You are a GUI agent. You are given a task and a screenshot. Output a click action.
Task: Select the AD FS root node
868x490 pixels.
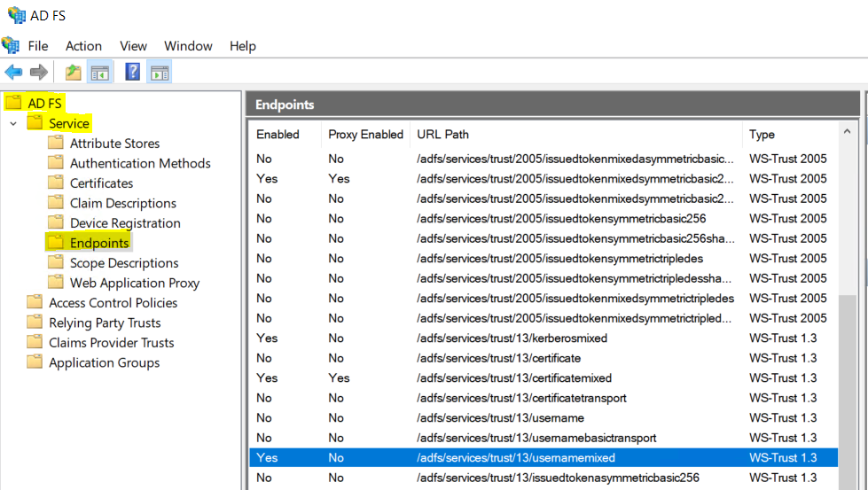45,104
